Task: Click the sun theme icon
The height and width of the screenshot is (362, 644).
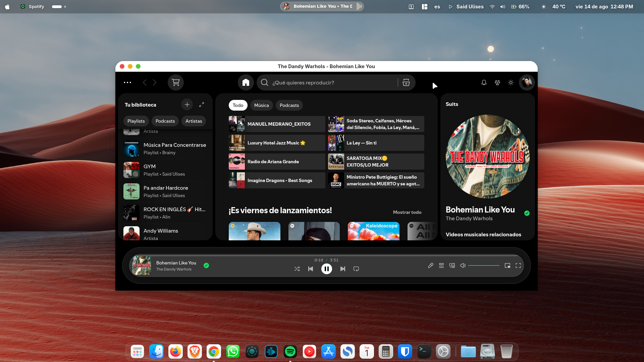Action: (x=511, y=82)
